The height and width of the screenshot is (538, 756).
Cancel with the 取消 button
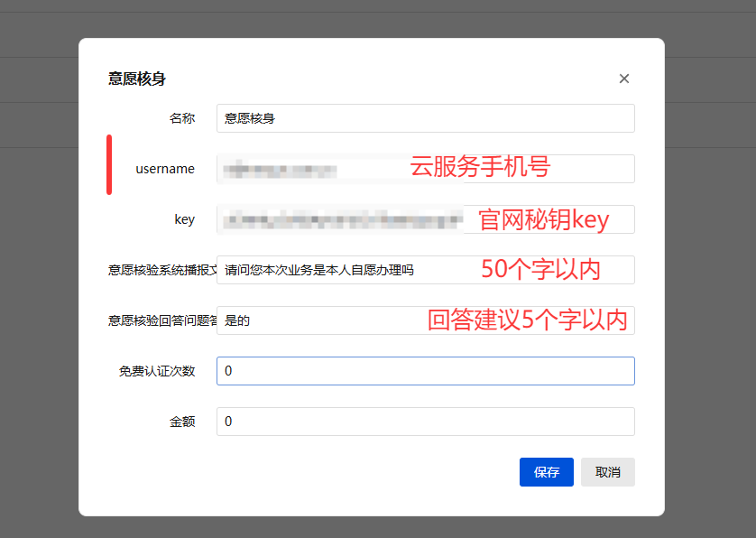pyautogui.click(x=607, y=472)
